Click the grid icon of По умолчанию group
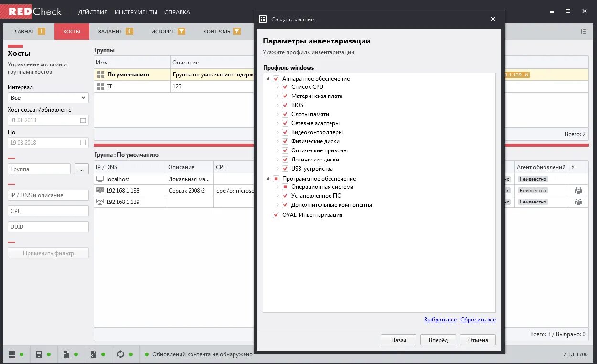The height and width of the screenshot is (364, 597). click(100, 75)
